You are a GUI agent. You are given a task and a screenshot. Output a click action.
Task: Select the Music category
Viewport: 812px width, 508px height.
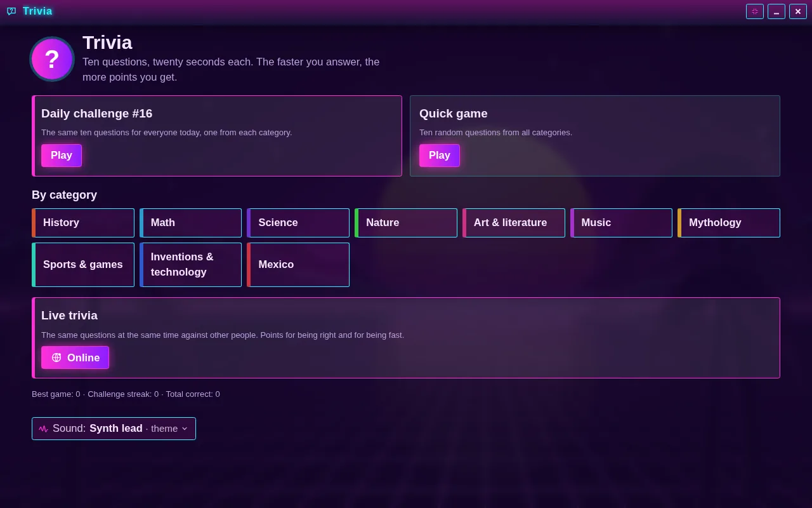[621, 223]
